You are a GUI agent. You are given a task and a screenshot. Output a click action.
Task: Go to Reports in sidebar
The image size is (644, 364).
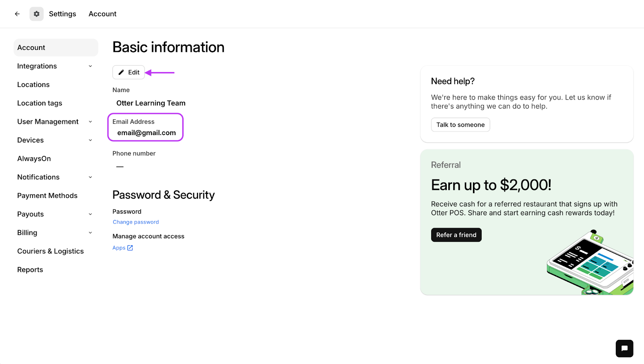pos(30,269)
